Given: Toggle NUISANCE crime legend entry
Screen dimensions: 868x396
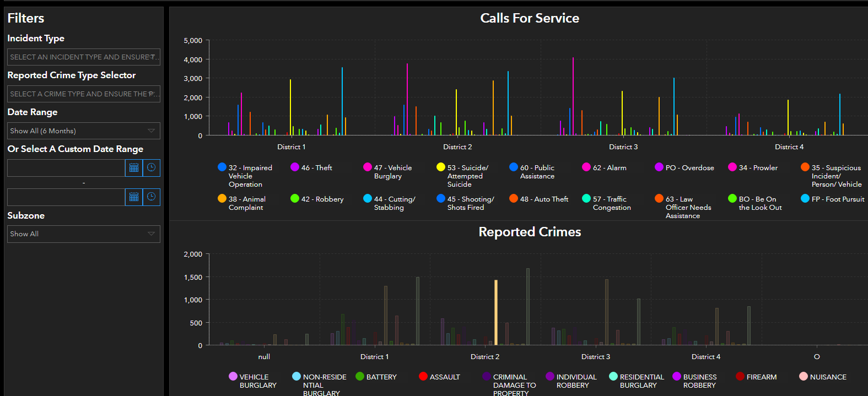Looking at the screenshot, I should [x=823, y=377].
